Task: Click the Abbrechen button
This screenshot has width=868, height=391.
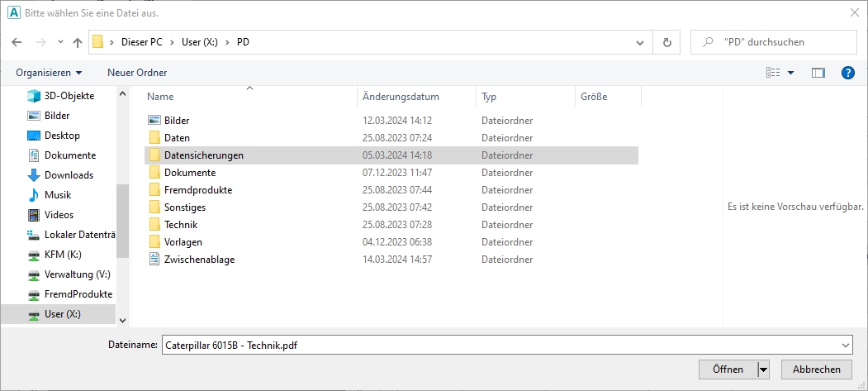Action: (x=817, y=370)
